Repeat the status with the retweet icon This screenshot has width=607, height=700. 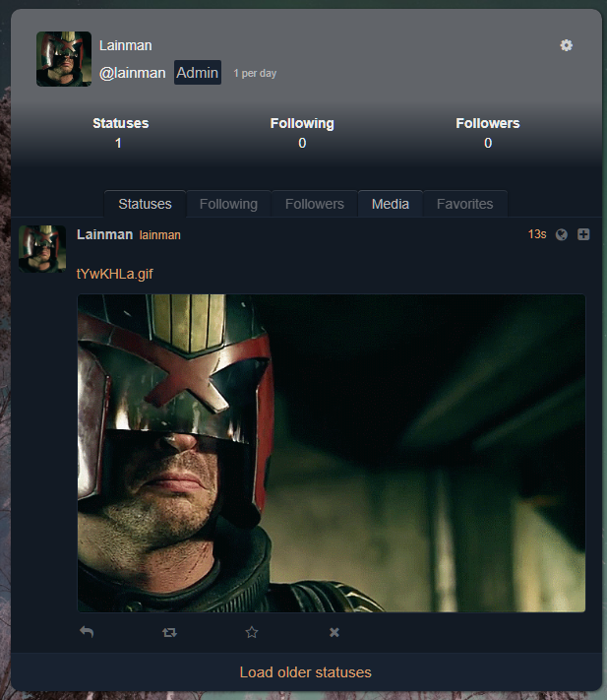[x=169, y=632]
